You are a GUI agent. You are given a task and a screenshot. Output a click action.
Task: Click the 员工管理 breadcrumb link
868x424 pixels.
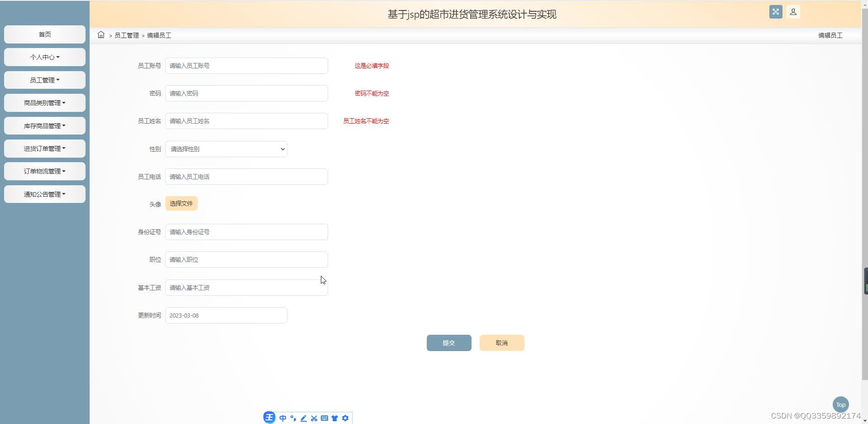[x=127, y=35]
